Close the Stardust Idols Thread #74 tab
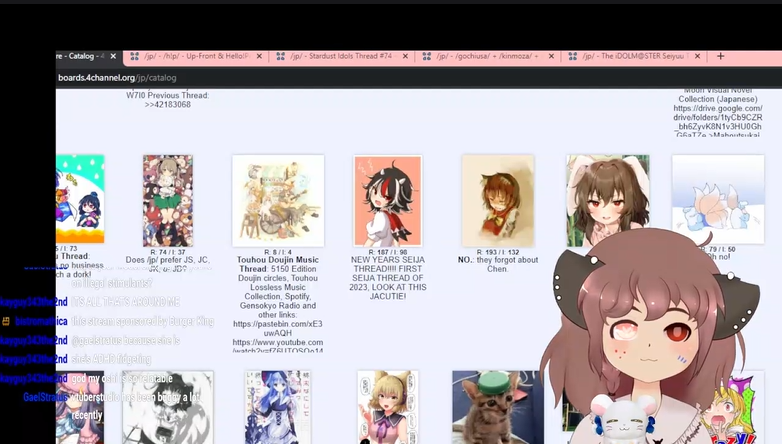782x444 pixels. coord(405,57)
